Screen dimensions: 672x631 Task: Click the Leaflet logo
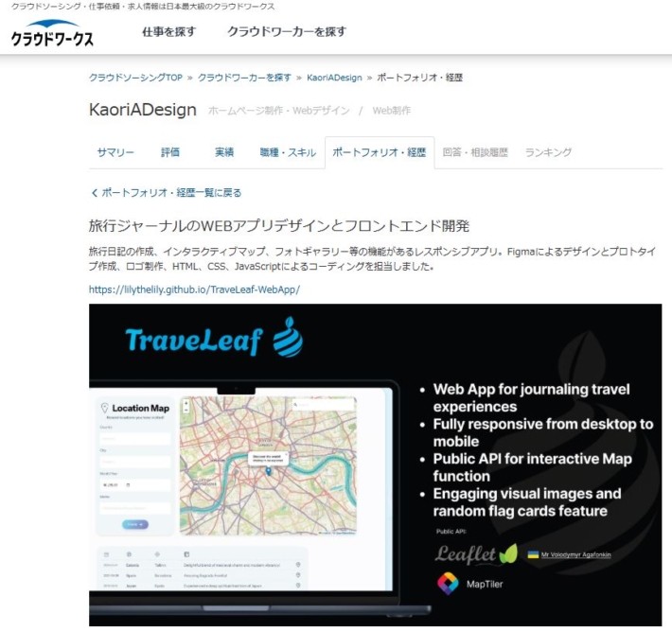pyautogui.click(x=476, y=553)
